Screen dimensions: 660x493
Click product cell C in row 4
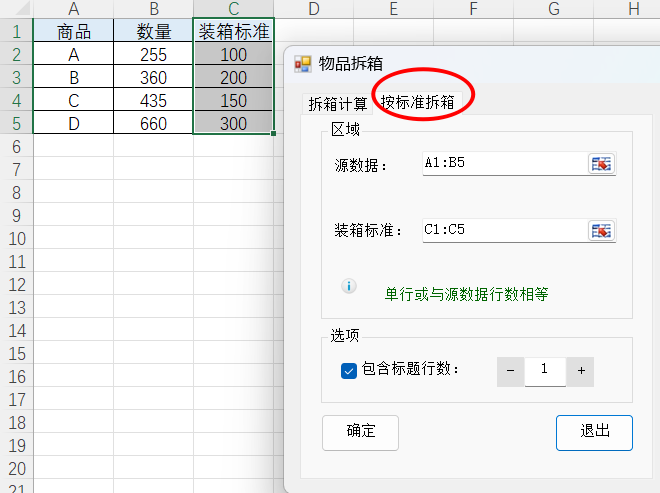coord(73,101)
